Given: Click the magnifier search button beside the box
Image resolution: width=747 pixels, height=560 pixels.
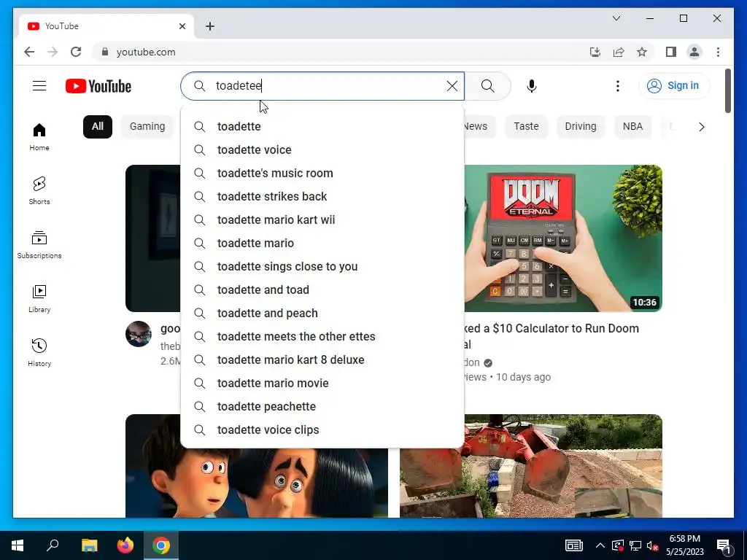Looking at the screenshot, I should pyautogui.click(x=488, y=86).
